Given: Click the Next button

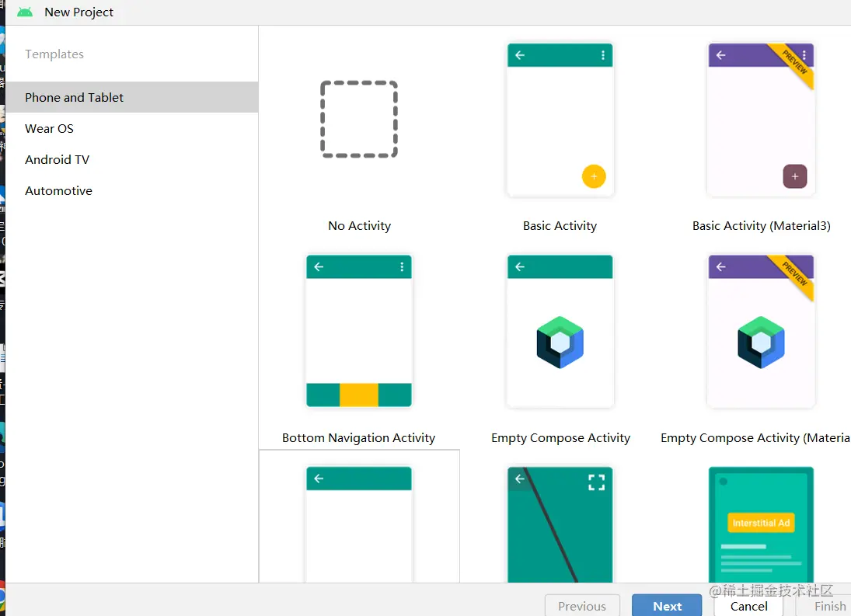Looking at the screenshot, I should coord(667,606).
